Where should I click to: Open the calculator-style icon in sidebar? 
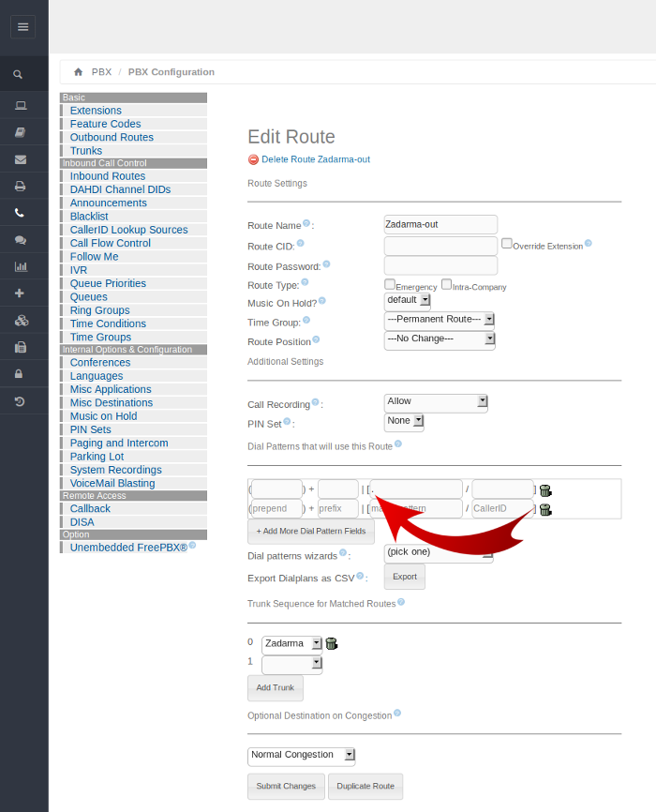tap(21, 348)
